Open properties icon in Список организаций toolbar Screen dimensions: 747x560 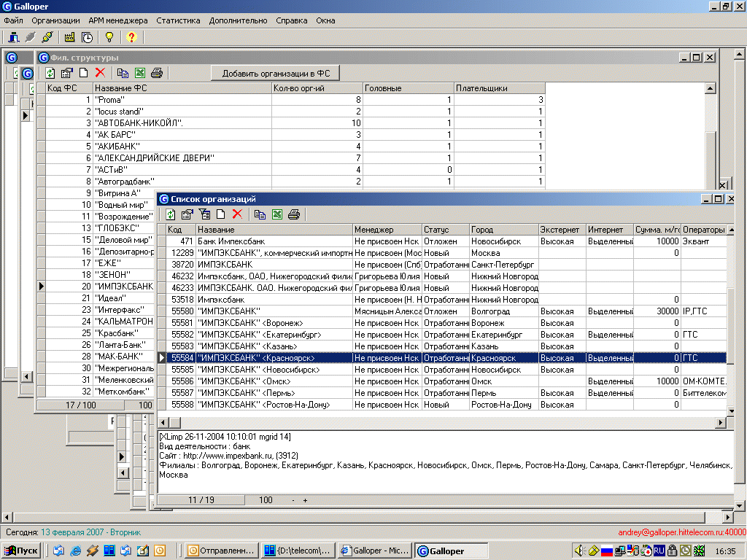(x=187, y=214)
